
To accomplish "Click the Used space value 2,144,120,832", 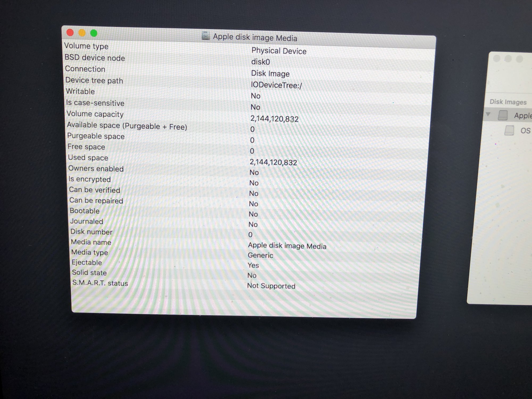I will click(x=273, y=162).
